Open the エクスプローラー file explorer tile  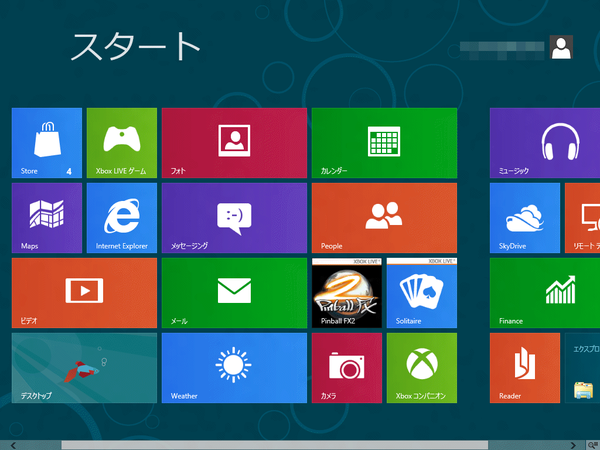pyautogui.click(x=582, y=368)
